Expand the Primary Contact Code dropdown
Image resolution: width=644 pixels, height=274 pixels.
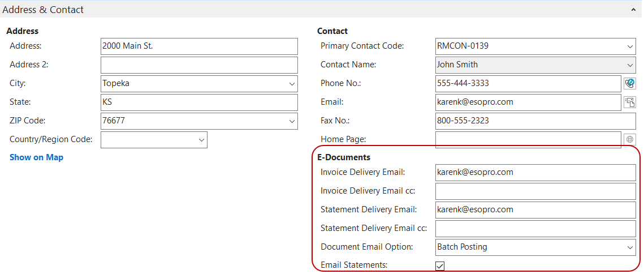[x=630, y=46]
